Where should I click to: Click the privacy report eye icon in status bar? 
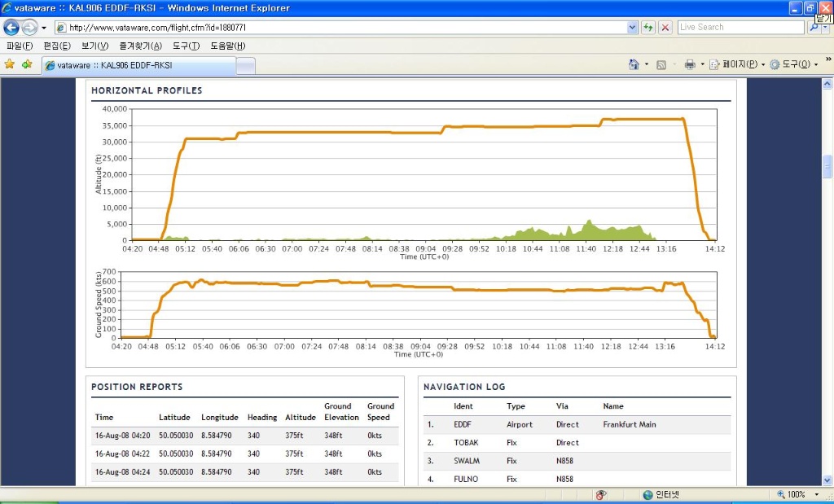point(601,494)
